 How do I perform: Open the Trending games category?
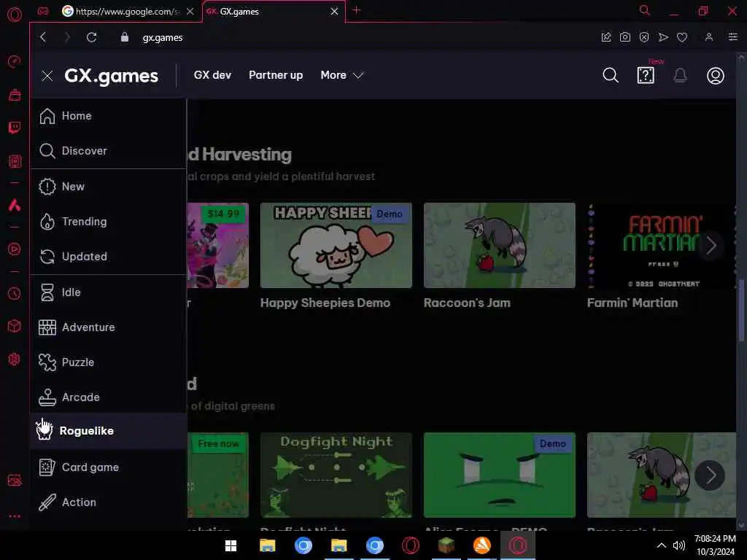[x=108, y=222]
